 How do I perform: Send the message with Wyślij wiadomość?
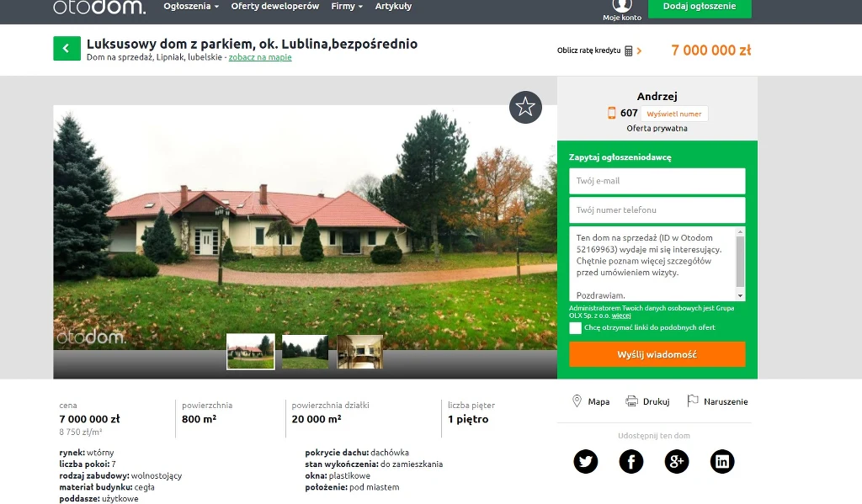pyautogui.click(x=657, y=354)
